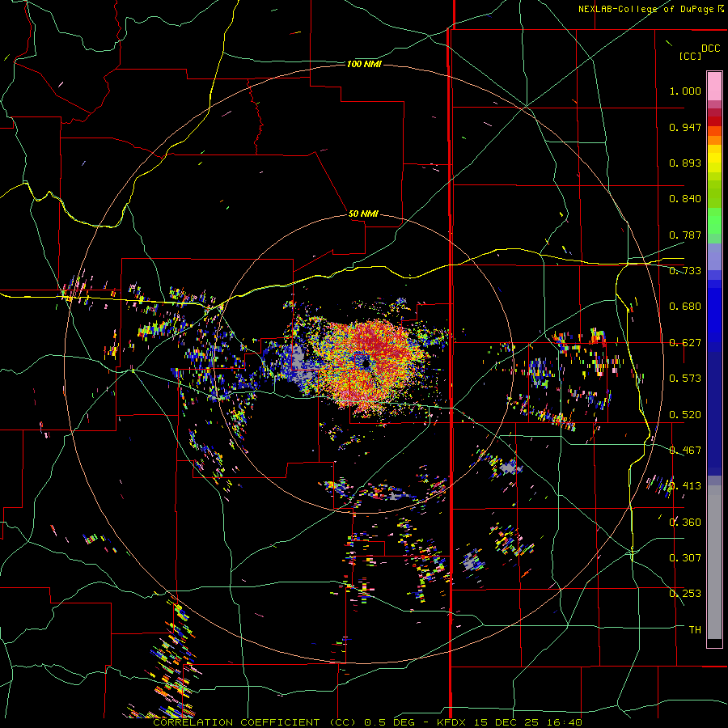Click the 0.893 value on the color scale
The width and height of the screenshot is (728, 728).
685,163
